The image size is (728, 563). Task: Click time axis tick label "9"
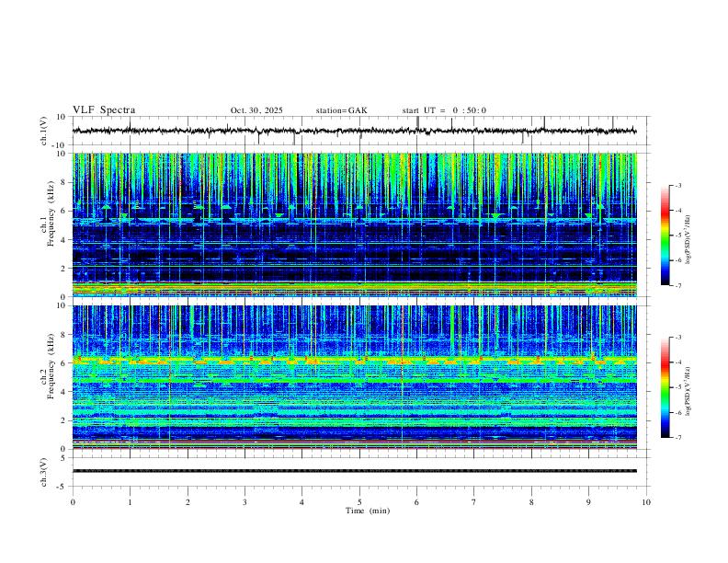click(x=588, y=502)
